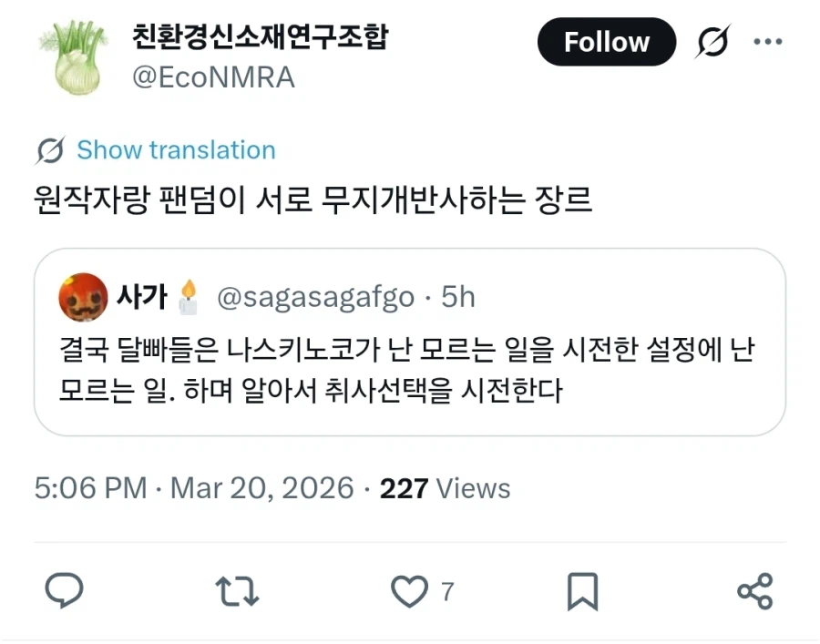This screenshot has width=820, height=644.
Task: Like the tweet with 7 likes
Action: tap(410, 591)
